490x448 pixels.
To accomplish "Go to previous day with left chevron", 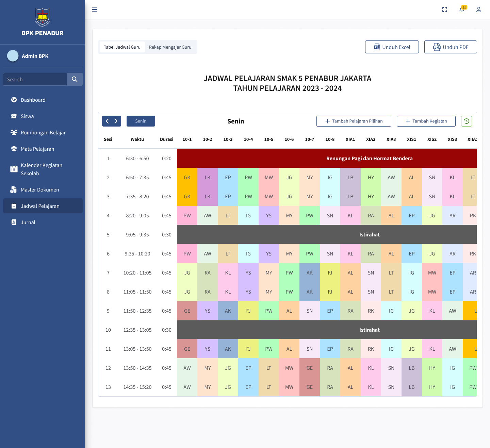I will [107, 121].
